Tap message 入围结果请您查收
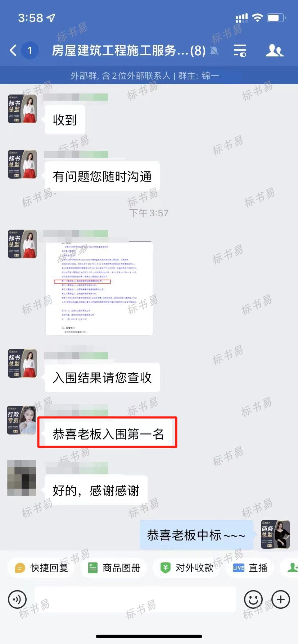Screen dimensions: 298x644 [102, 377]
